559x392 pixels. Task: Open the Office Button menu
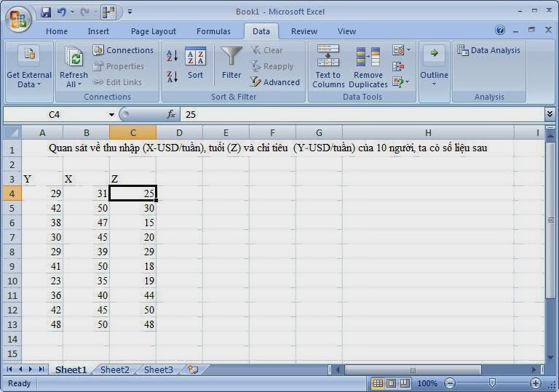point(17,18)
